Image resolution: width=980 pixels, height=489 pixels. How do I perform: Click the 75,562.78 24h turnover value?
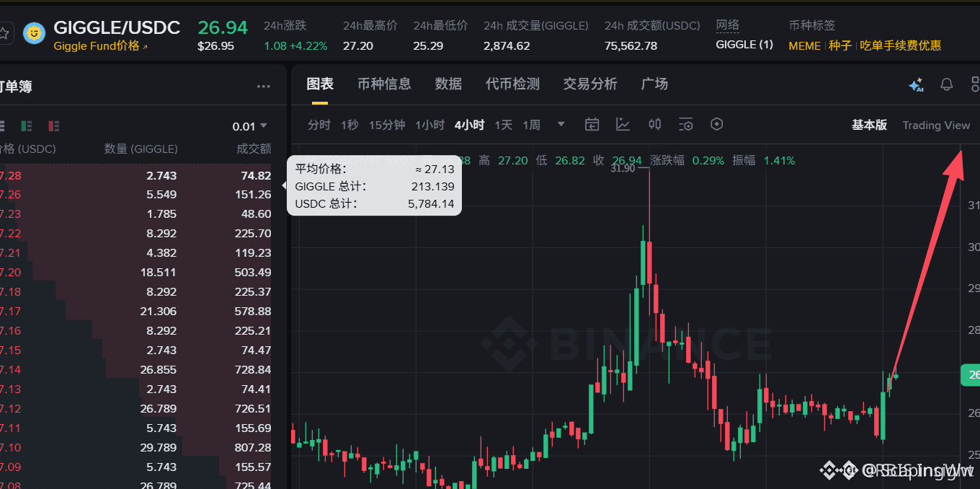point(631,45)
